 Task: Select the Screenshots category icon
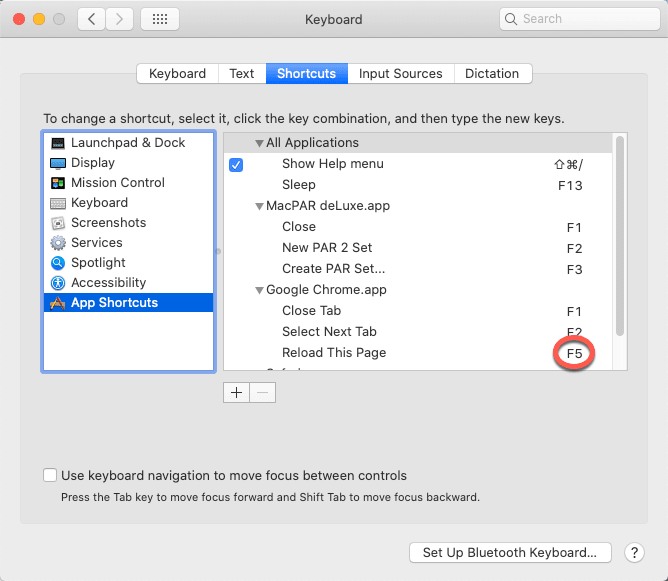pyautogui.click(x=57, y=223)
